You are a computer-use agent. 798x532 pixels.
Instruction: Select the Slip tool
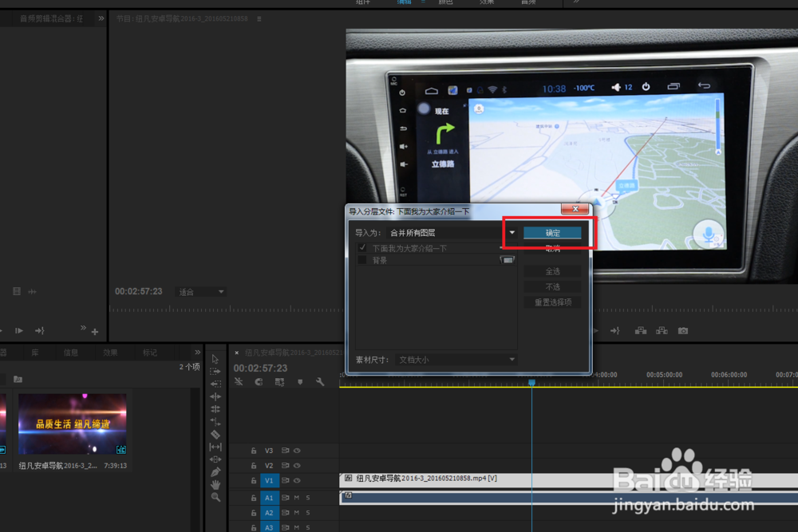click(x=215, y=447)
